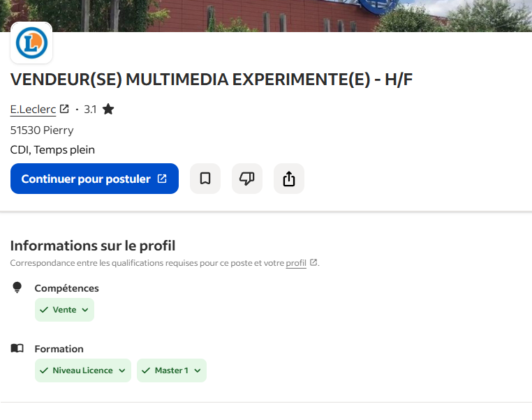Click the lightbulb icon beside Compétences
Viewport: 532px width, 420px height.
click(17, 287)
